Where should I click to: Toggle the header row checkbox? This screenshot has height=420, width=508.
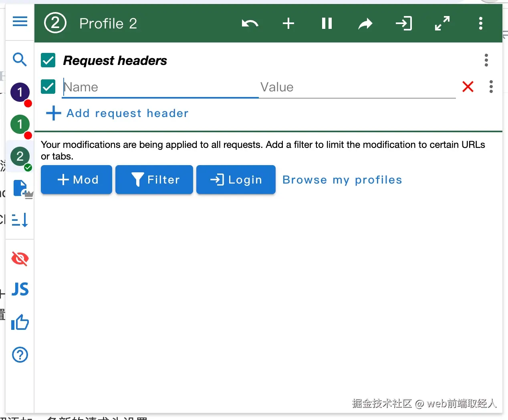tap(48, 87)
